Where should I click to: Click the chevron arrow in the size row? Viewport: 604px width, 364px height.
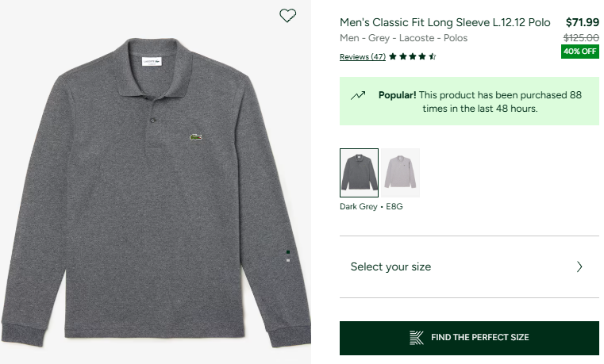click(579, 266)
